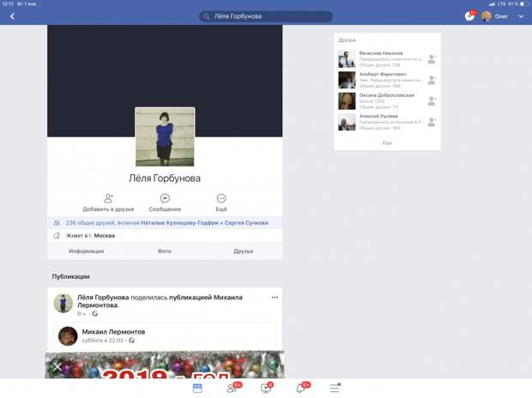The height and width of the screenshot is (398, 532).
Task: Open Михаил Лермонтов avatar in shared post
Action: coord(68,336)
